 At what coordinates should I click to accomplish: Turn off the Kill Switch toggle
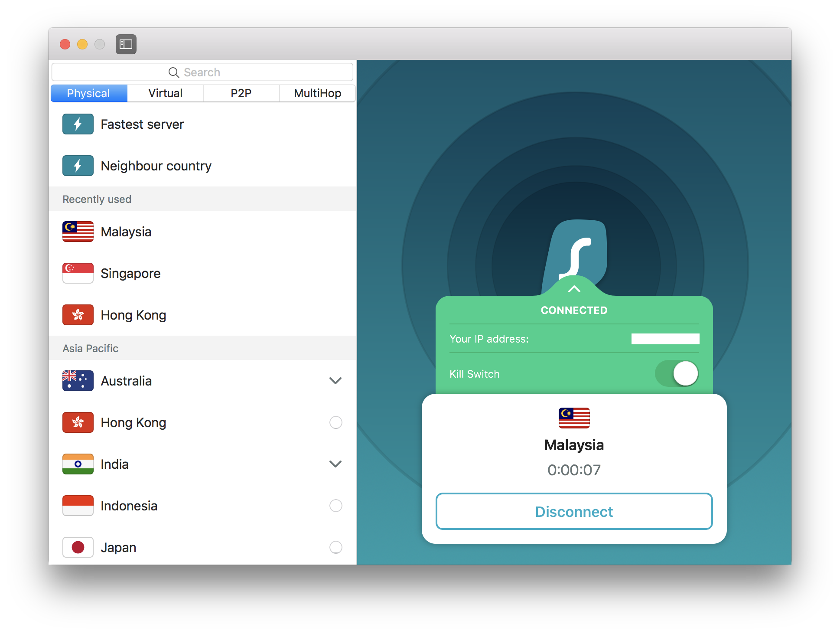[x=677, y=373]
